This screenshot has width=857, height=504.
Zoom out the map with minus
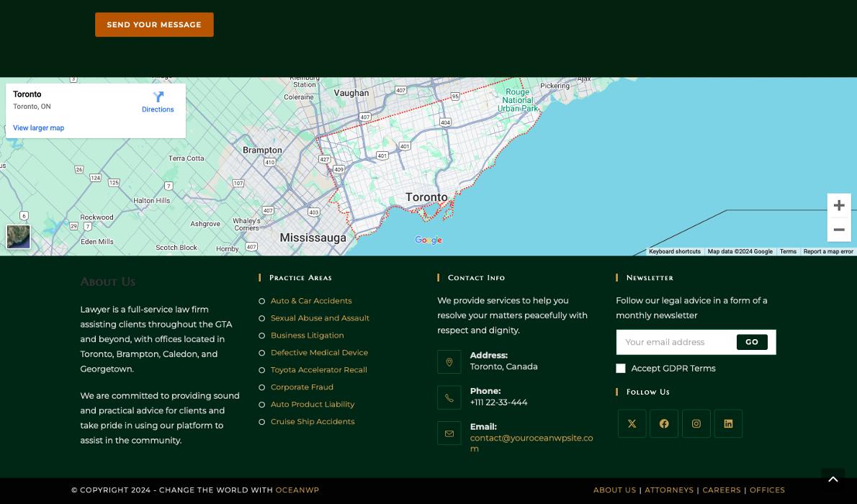pos(839,230)
